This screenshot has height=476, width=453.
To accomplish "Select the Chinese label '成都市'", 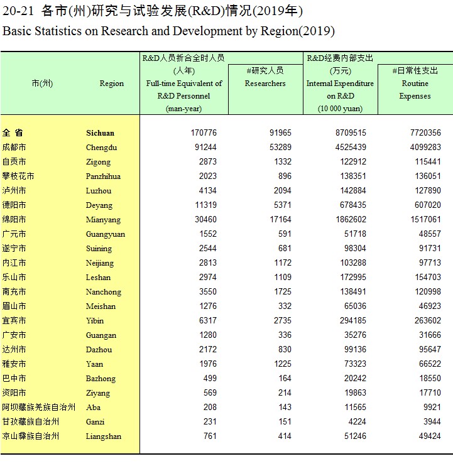I will [x=14, y=148].
